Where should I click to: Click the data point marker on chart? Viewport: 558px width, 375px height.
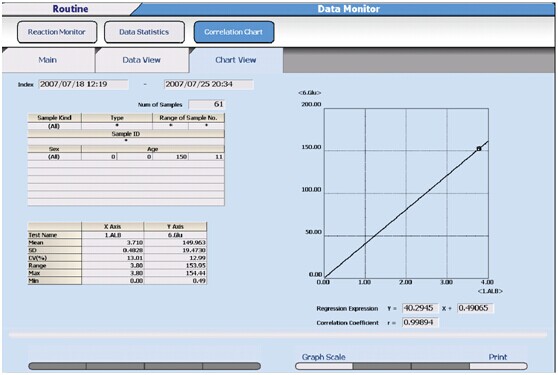479,149
